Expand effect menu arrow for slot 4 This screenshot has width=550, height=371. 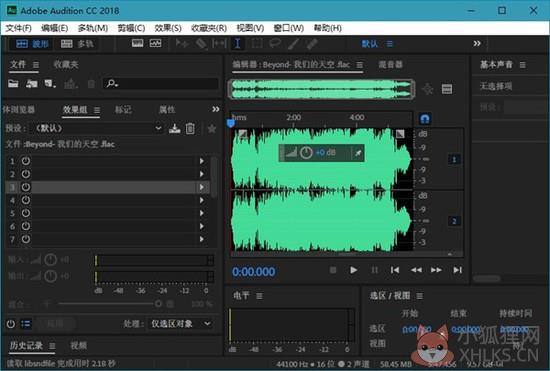pos(202,200)
